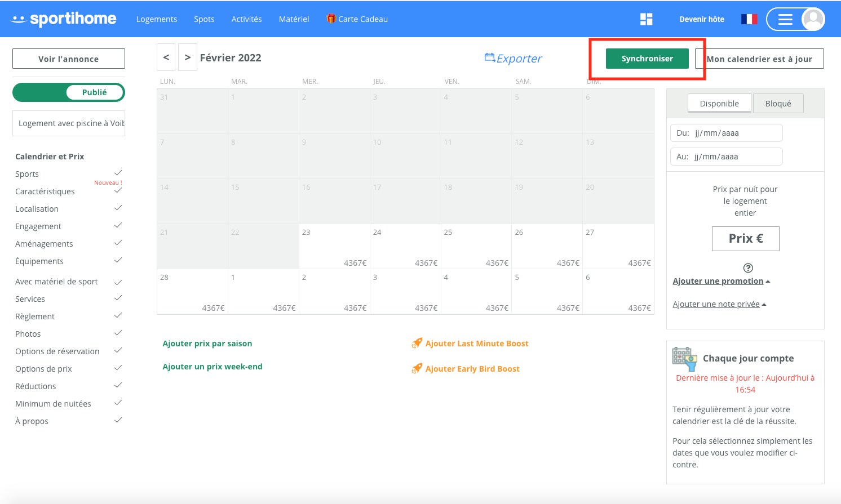Expand Ajouter une note privée
This screenshot has height=504, width=841.
719,304
